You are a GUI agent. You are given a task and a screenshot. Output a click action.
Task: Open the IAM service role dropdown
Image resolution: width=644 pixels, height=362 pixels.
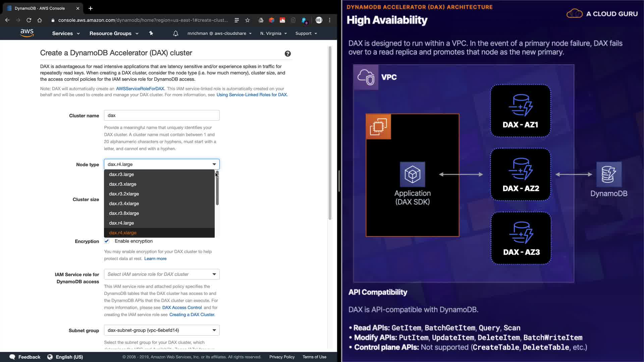(162, 274)
